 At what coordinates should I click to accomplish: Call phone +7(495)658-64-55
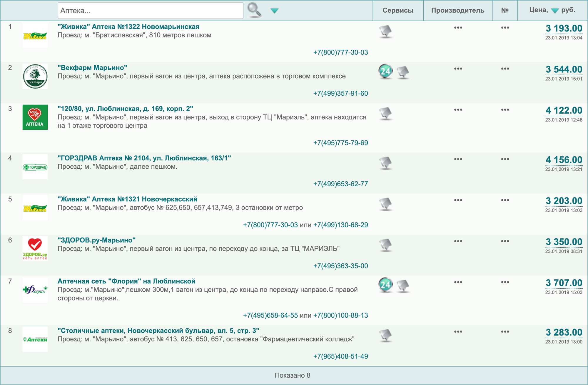(x=270, y=315)
